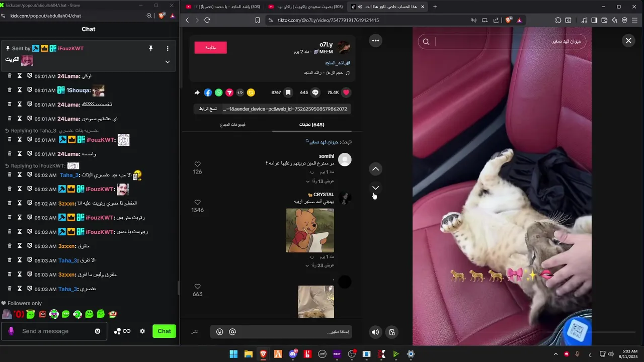The height and width of the screenshot is (362, 644).
Task: Open pinned message three-dot options in Kick chat
Action: tap(168, 48)
